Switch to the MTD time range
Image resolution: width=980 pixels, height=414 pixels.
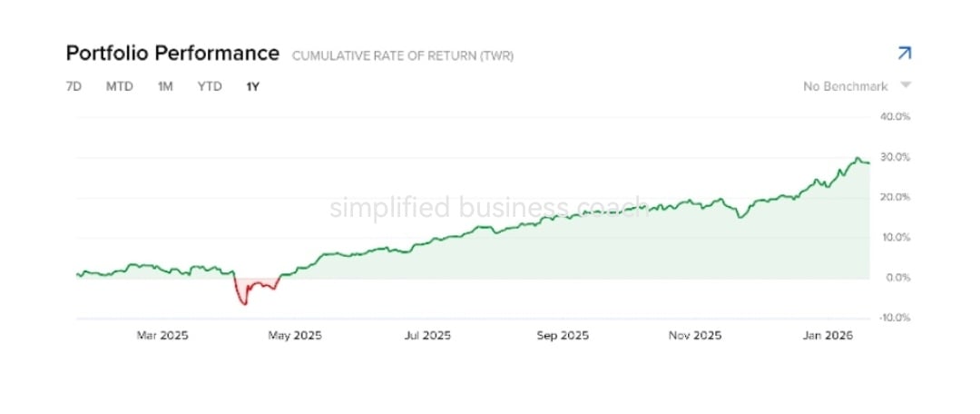pos(120,86)
